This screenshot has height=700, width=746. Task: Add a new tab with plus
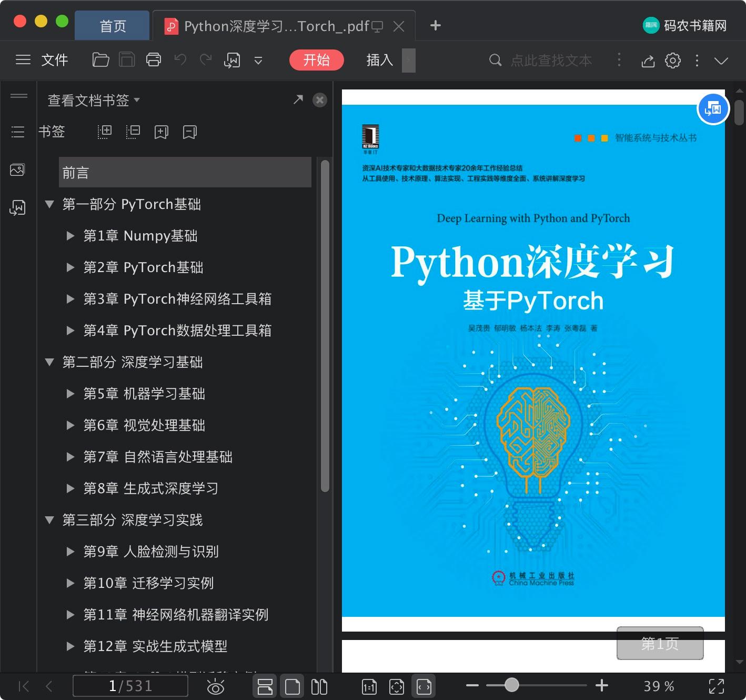436,25
